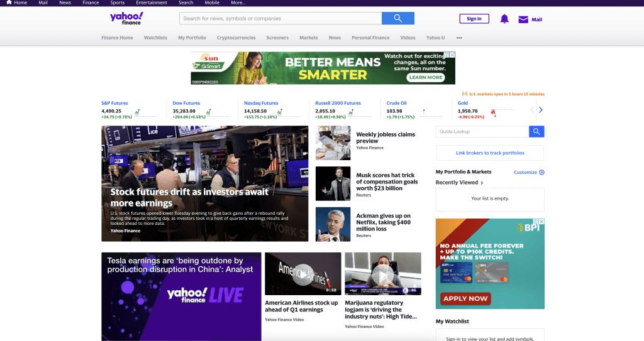
Task: Click Mobile in the top bar
Action: coord(212,3)
